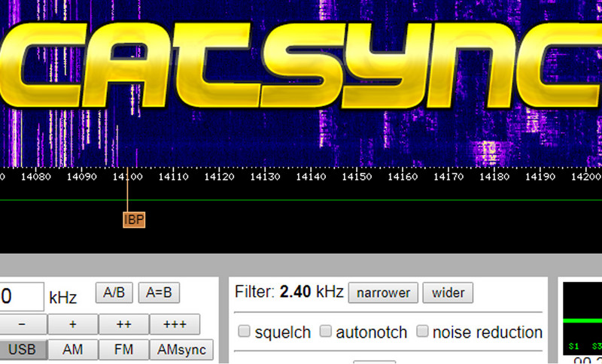The width and height of the screenshot is (602, 364).
Task: Make the filter wider
Action: coord(448,293)
